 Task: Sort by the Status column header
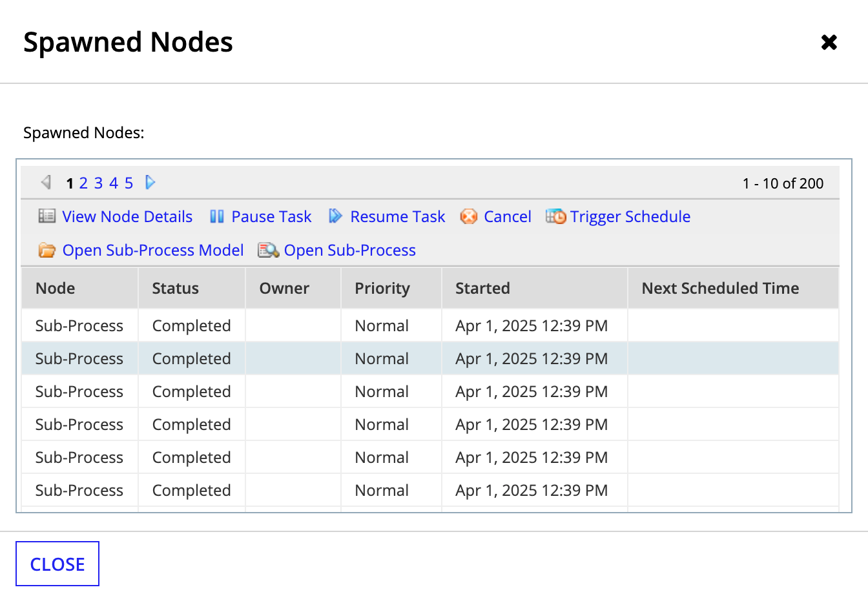coord(192,288)
